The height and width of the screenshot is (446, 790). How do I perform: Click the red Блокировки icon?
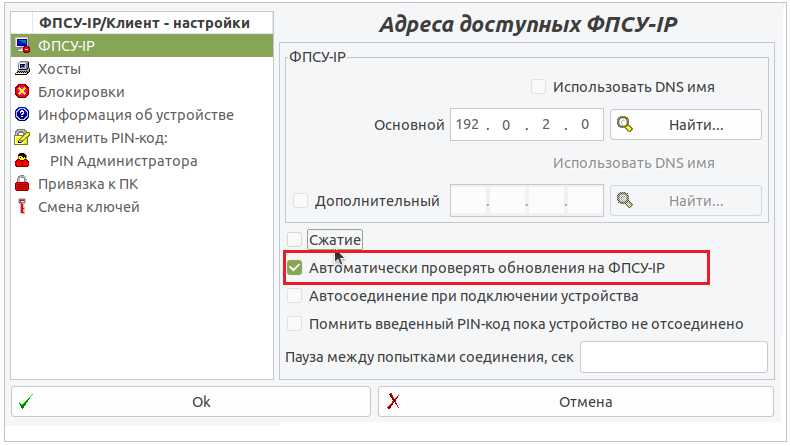coord(22,92)
